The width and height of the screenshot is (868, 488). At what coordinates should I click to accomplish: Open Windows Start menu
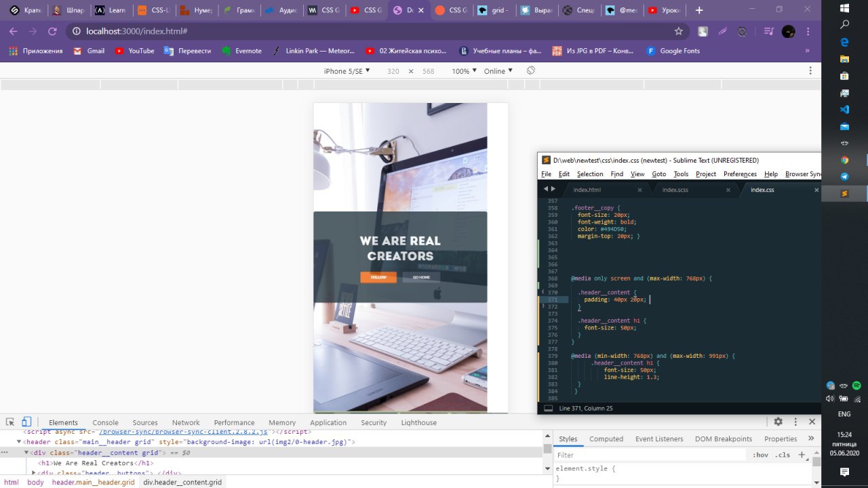coord(844,7)
